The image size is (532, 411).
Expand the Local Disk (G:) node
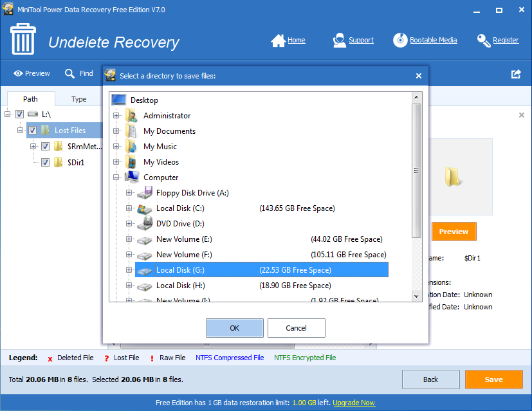(x=129, y=269)
